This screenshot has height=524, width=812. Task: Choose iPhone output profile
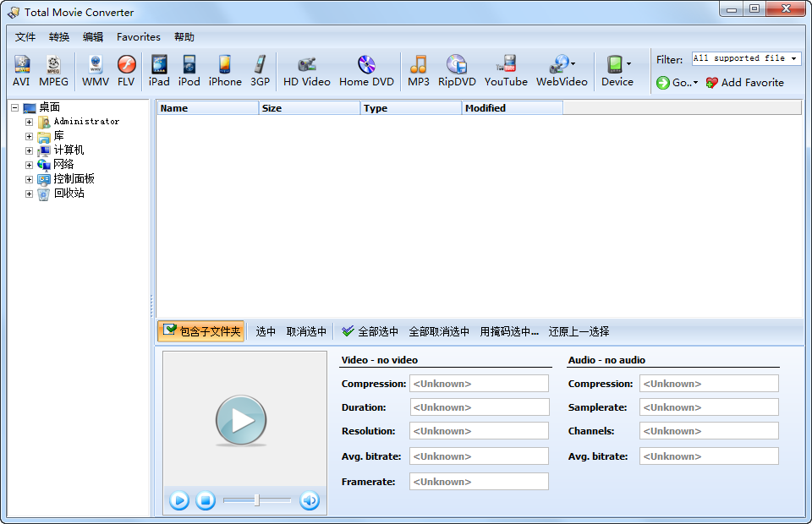[x=225, y=71]
